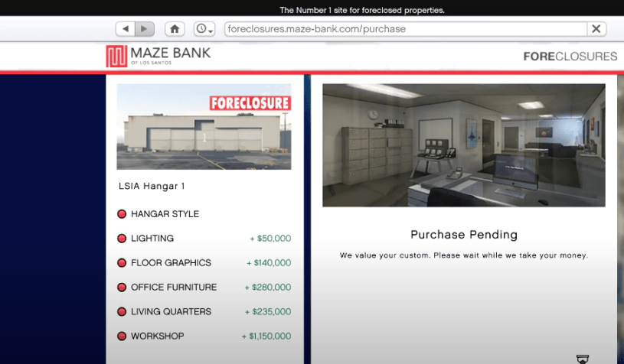
Task: Select the FLOOR GRAPHICS radio bullet
Action: pos(122,262)
